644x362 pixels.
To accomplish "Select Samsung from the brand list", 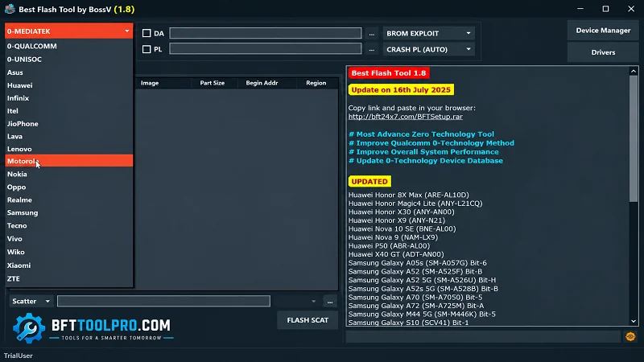I will [x=68, y=212].
